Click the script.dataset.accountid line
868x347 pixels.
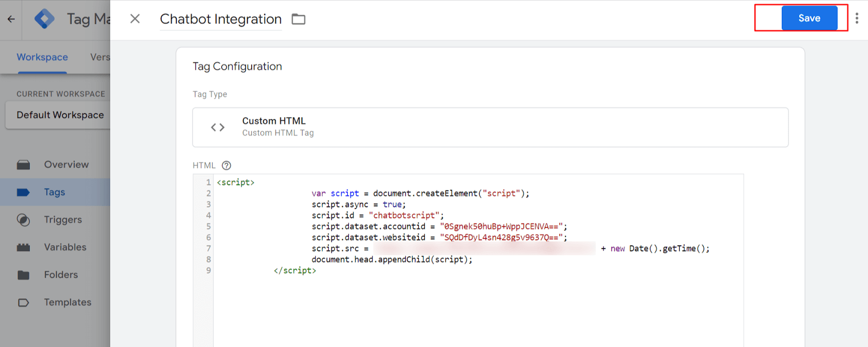(x=439, y=226)
